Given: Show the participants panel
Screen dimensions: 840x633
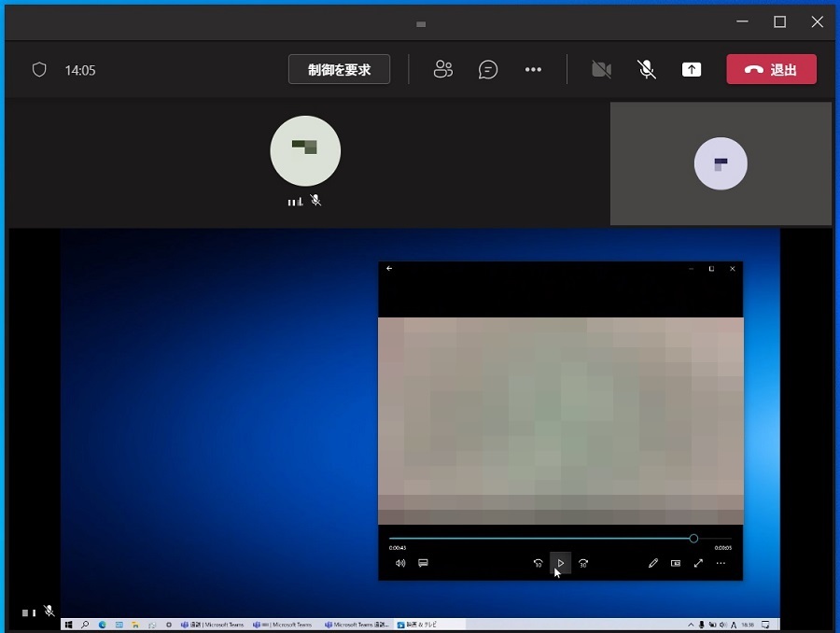Looking at the screenshot, I should (443, 70).
